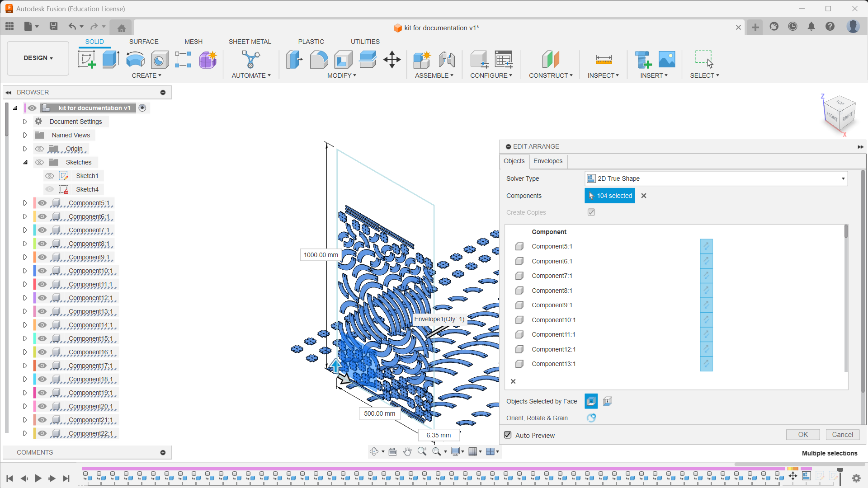
Task: Expand the Component5:1 tree node
Action: click(x=25, y=203)
